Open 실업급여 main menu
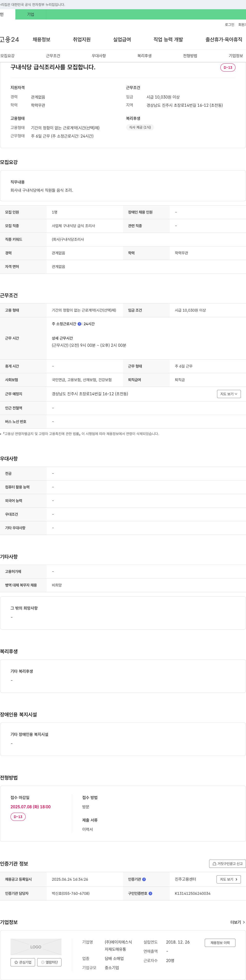Image resolution: width=246 pixels, height=980 pixels. [122, 40]
